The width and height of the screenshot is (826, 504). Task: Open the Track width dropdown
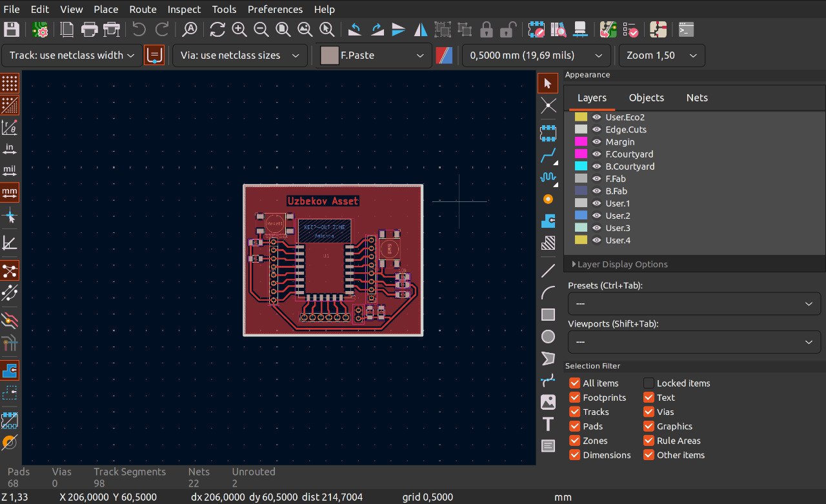click(x=72, y=55)
